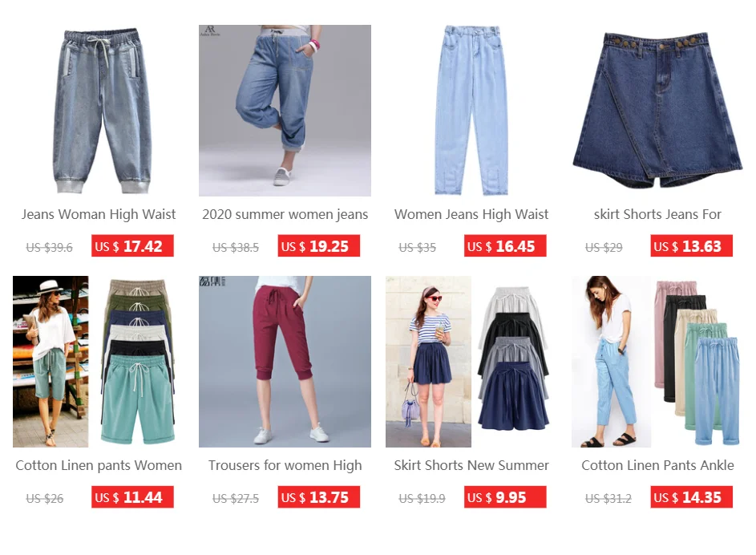
Task: Select the skirt Shorts Jeans For title
Action: point(657,214)
